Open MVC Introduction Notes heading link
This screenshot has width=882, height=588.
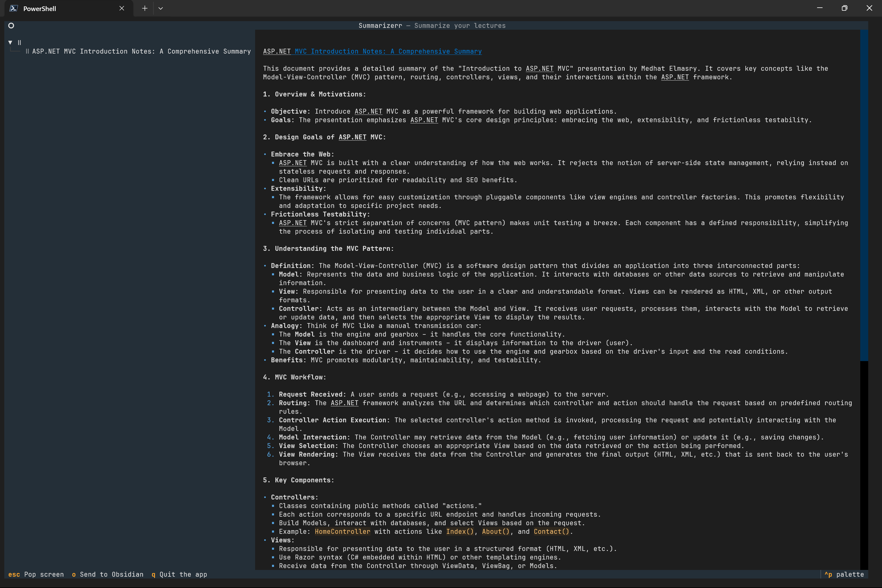click(x=388, y=51)
